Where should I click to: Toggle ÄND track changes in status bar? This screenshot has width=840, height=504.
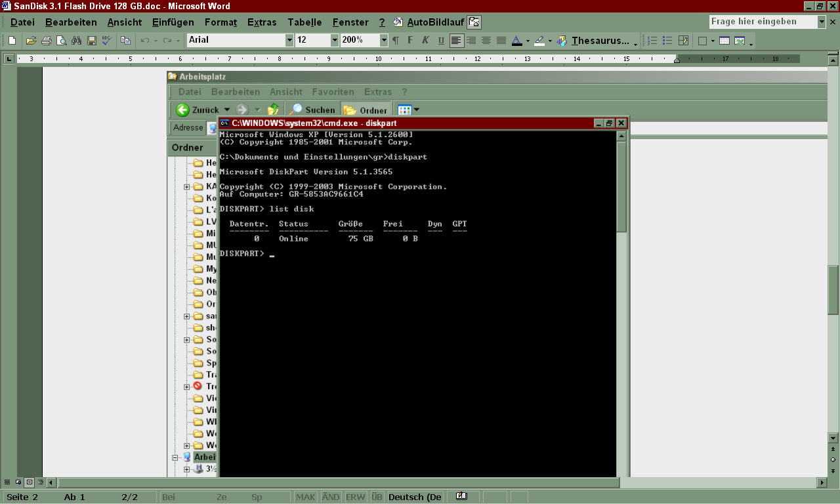(x=331, y=497)
